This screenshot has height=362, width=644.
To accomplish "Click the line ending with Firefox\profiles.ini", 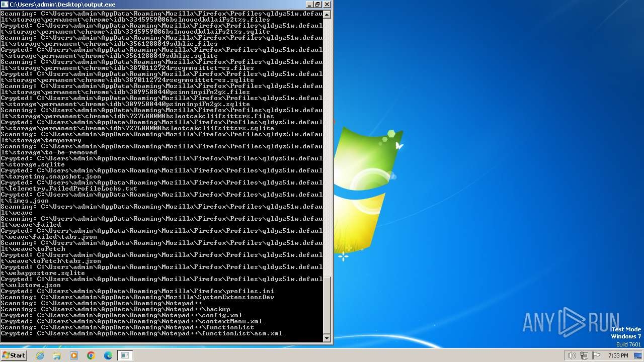I will (x=137, y=291).
